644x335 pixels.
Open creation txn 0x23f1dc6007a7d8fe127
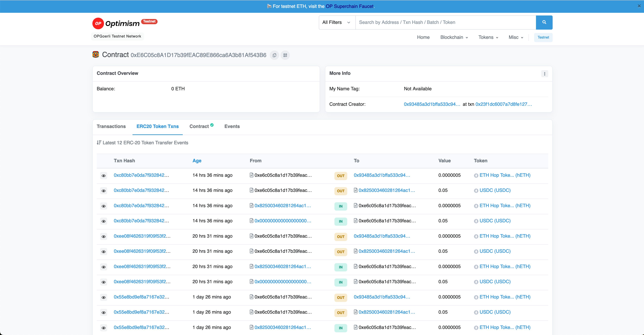pos(504,104)
